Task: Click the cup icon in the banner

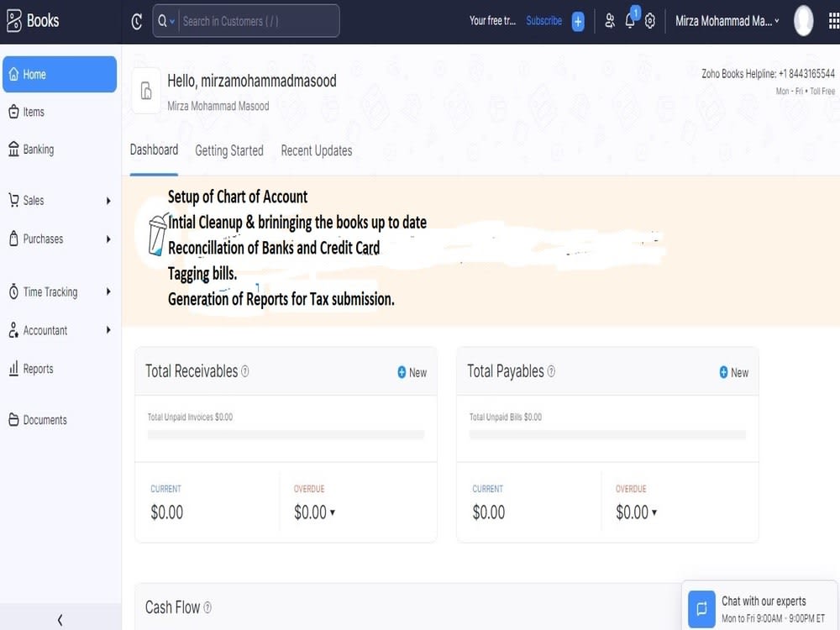Action: (x=158, y=234)
